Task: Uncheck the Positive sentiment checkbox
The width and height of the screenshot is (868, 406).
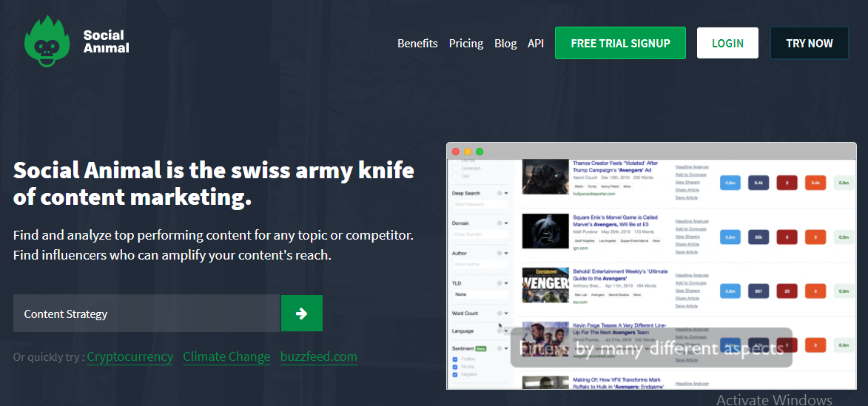Action: (455, 359)
